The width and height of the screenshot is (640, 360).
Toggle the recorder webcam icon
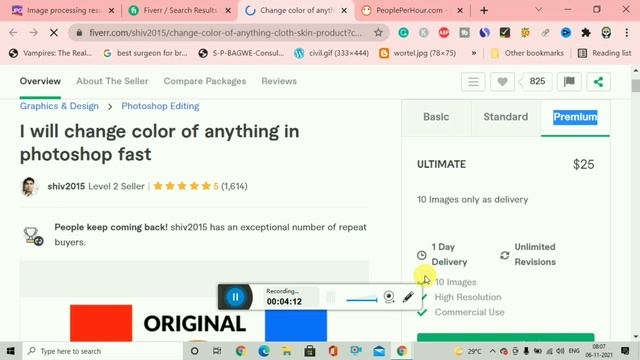[389, 297]
